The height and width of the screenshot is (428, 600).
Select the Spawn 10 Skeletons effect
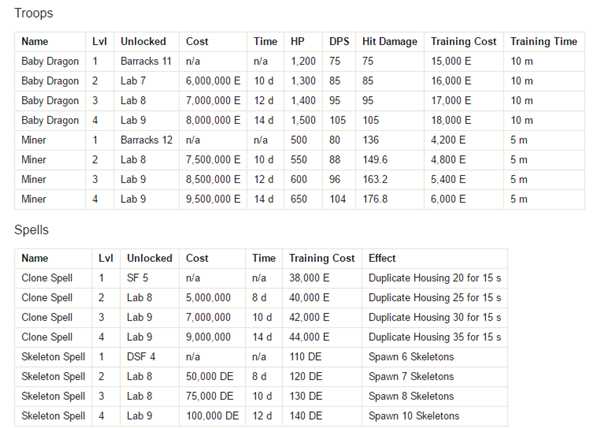414,416
